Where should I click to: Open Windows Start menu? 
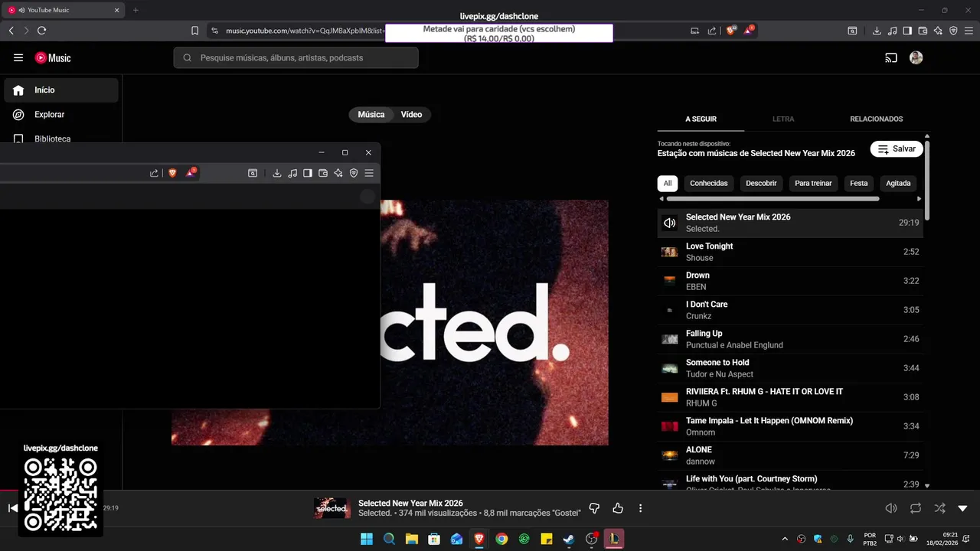pyautogui.click(x=367, y=539)
